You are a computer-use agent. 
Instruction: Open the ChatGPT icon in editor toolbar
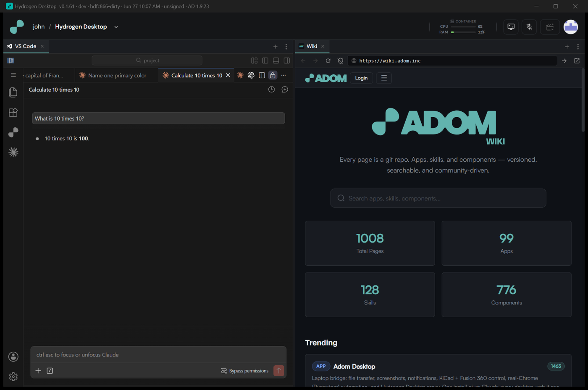pyautogui.click(x=251, y=75)
